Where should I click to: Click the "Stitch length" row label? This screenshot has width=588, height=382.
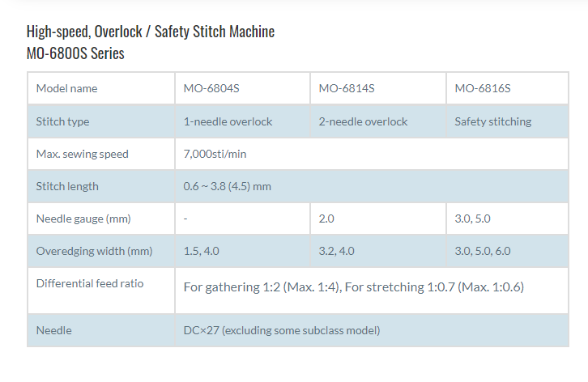(x=67, y=186)
